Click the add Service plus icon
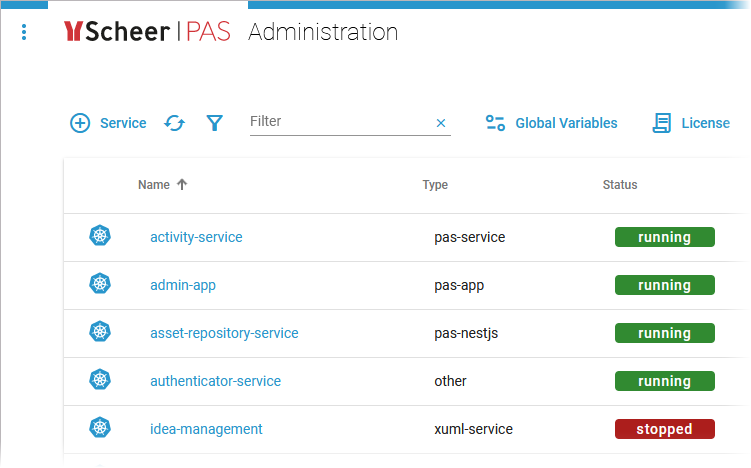 tap(80, 123)
